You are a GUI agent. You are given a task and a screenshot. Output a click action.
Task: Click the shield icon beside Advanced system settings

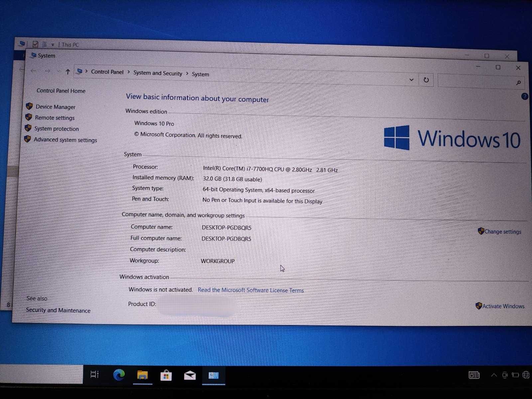(x=27, y=139)
